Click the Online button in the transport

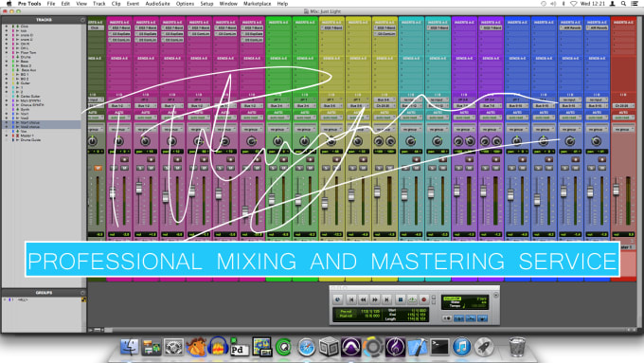[337, 299]
